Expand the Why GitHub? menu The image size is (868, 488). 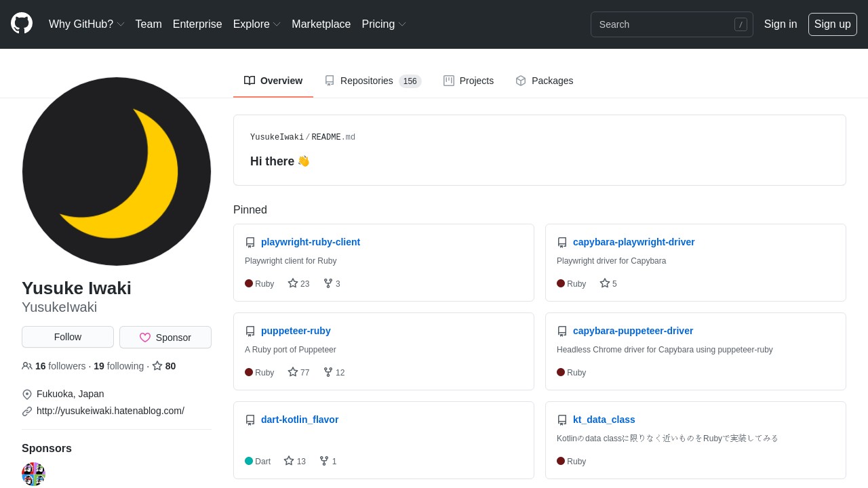[86, 24]
